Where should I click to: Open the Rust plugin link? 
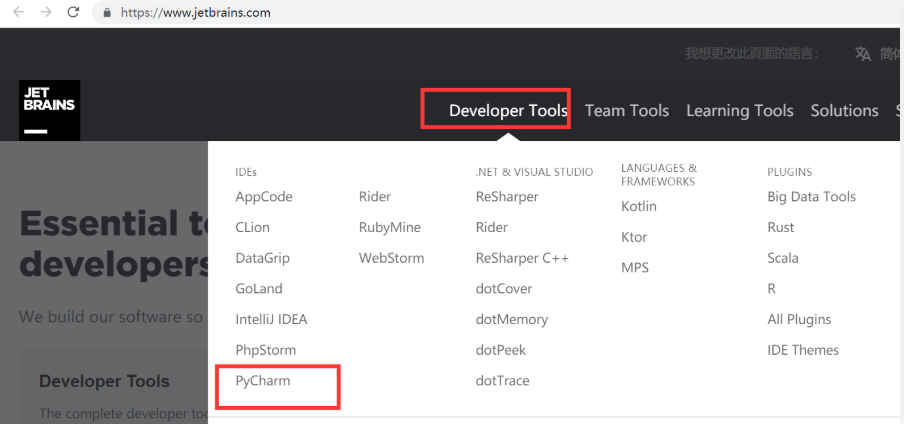781,227
